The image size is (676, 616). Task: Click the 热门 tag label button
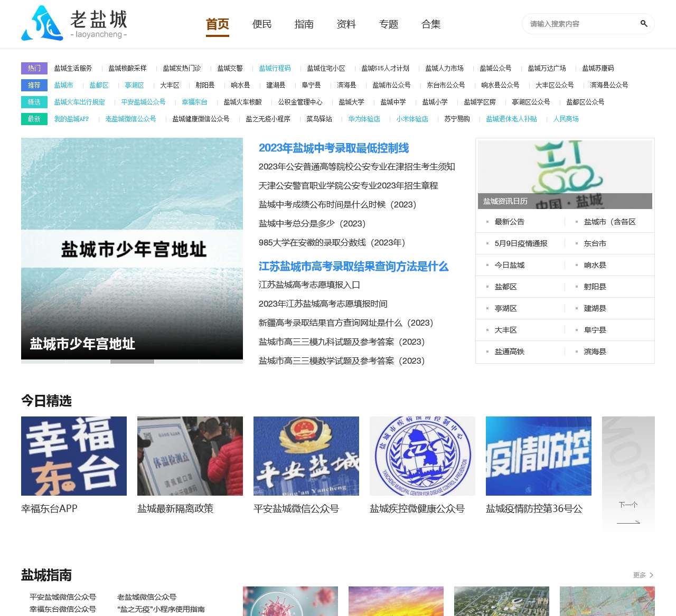point(34,68)
